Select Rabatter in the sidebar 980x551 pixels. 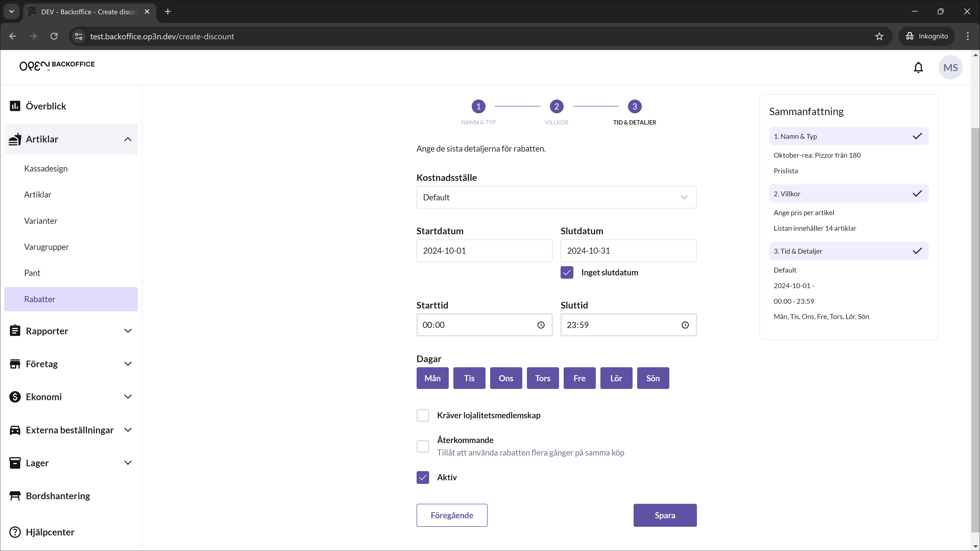[x=71, y=299]
